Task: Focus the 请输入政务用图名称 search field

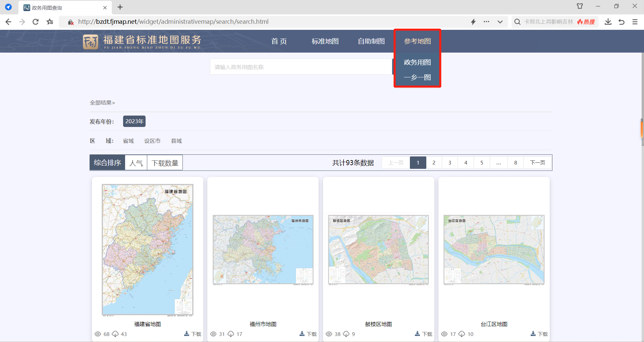Action: click(x=301, y=67)
